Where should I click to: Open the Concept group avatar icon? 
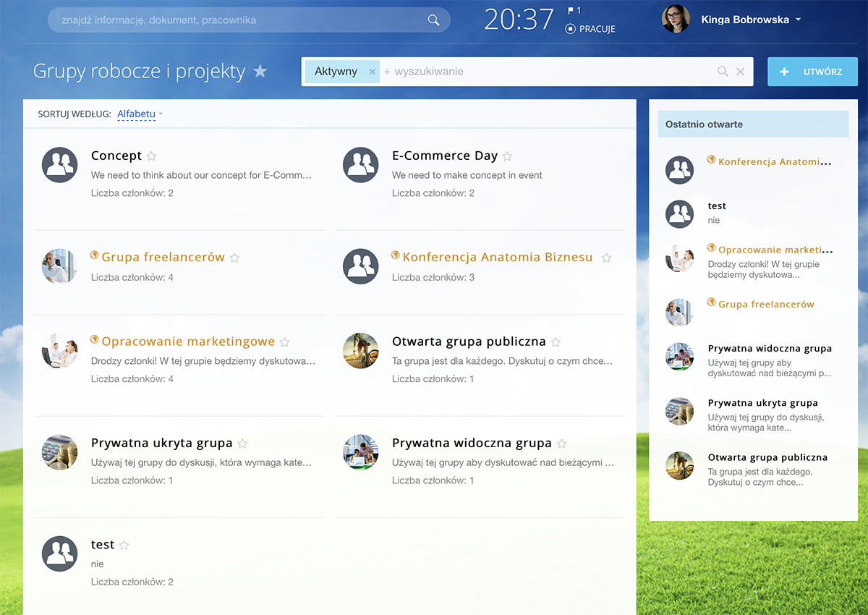click(59, 165)
